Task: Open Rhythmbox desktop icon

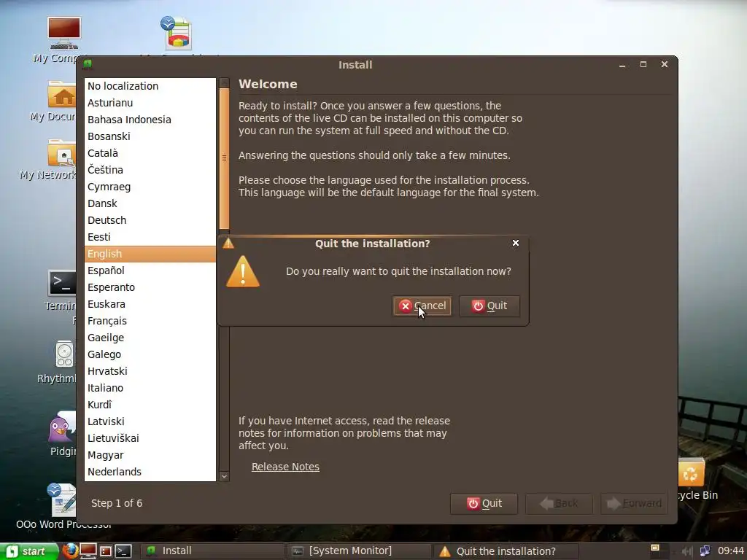Action: coord(64,354)
